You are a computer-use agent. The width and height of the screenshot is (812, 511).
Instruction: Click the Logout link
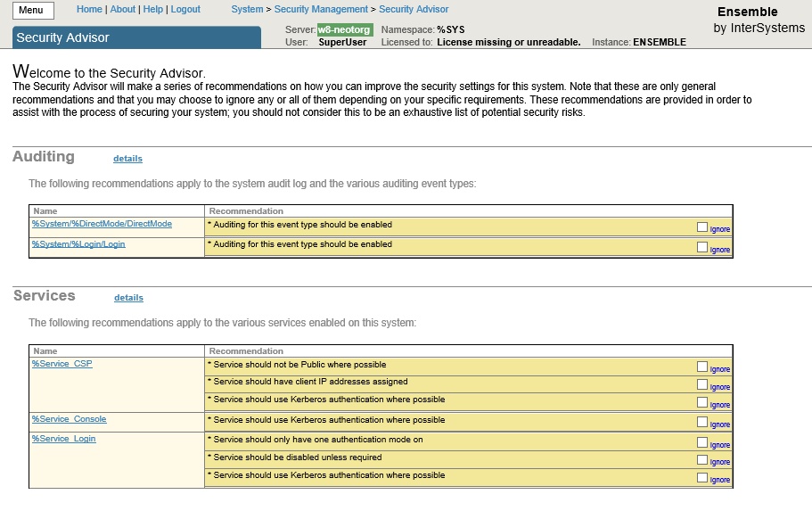(185, 9)
